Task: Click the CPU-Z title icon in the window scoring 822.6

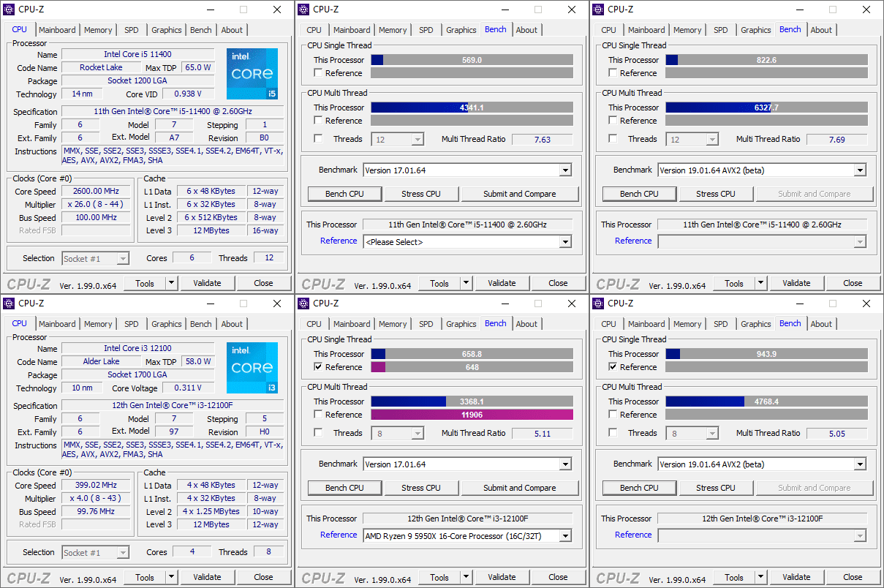Action: [599, 10]
